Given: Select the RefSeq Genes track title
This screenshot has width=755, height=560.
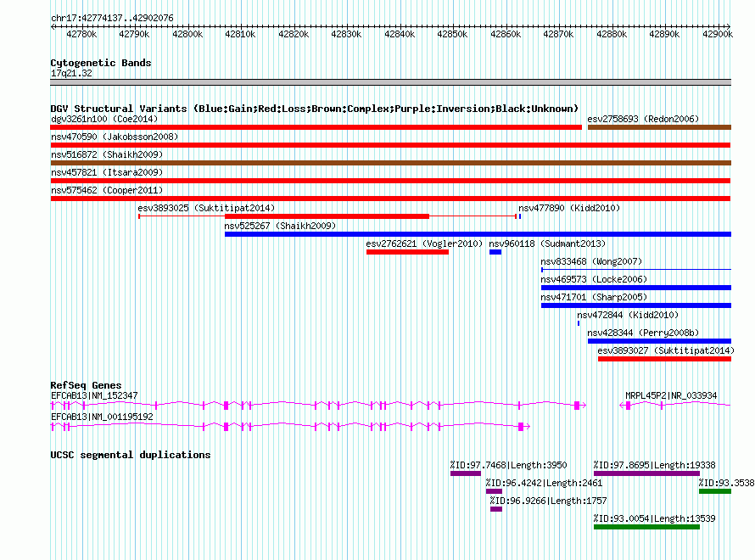Looking at the screenshot, I should click(86, 385).
